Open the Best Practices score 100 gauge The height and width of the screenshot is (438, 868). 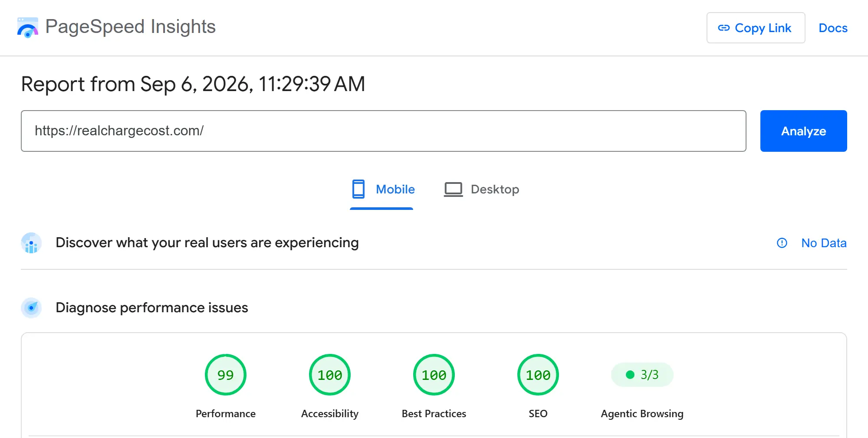[434, 375]
